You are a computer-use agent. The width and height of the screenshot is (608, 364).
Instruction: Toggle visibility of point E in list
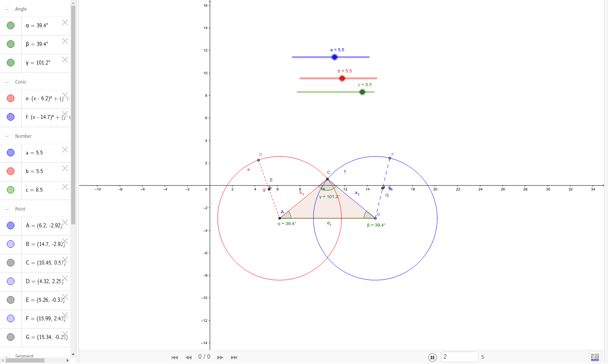tap(11, 300)
